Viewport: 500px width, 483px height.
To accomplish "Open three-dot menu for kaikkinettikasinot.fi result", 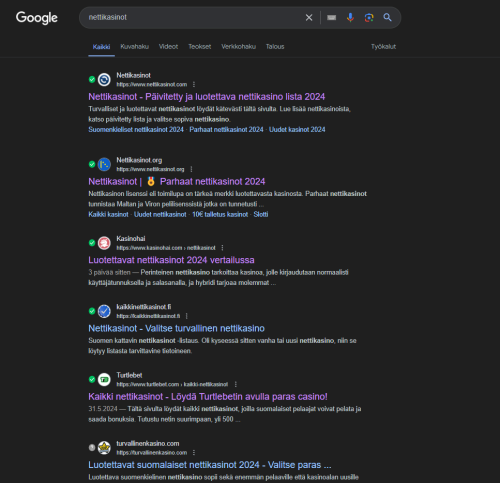I will tap(187, 316).
